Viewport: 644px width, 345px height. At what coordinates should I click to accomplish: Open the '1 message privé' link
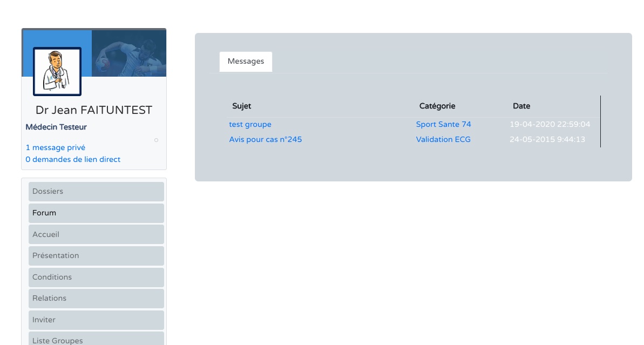56,147
